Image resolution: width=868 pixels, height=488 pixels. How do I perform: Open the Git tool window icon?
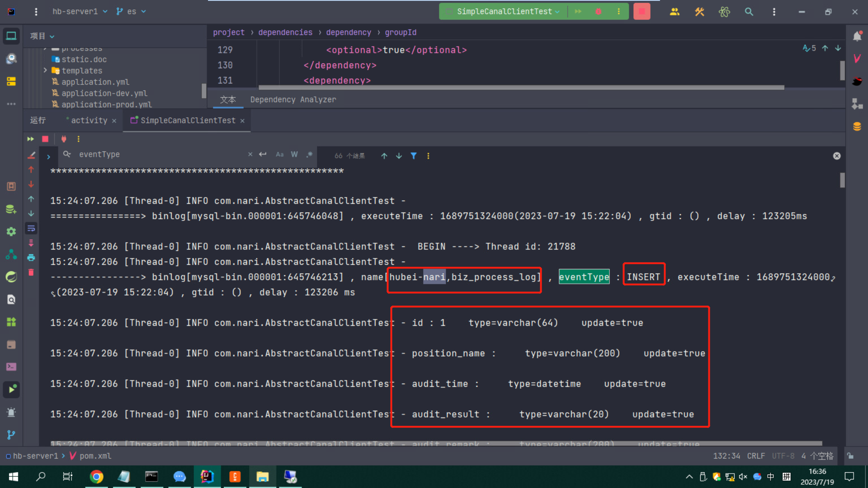(x=11, y=435)
